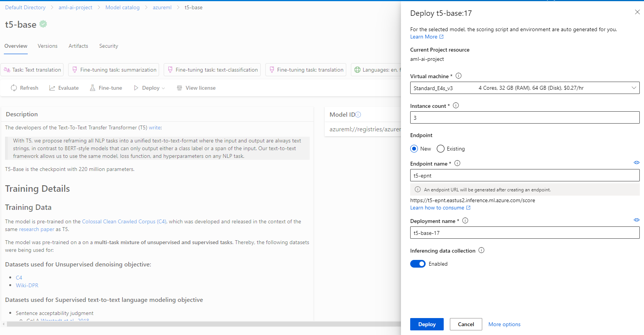Screen dimensions: 644x335
Task: Click the Cancel button
Action: click(x=466, y=324)
